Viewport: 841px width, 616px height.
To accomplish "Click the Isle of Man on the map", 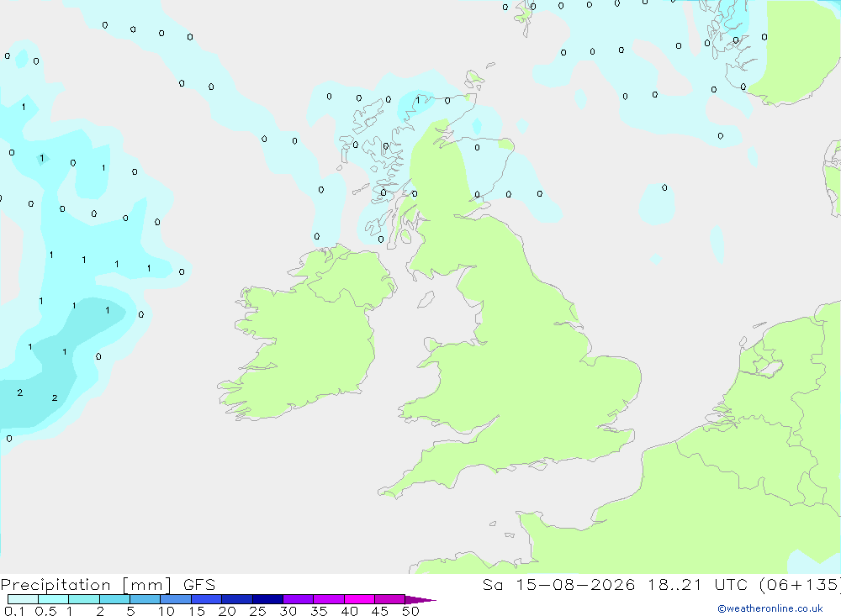I will [x=426, y=299].
